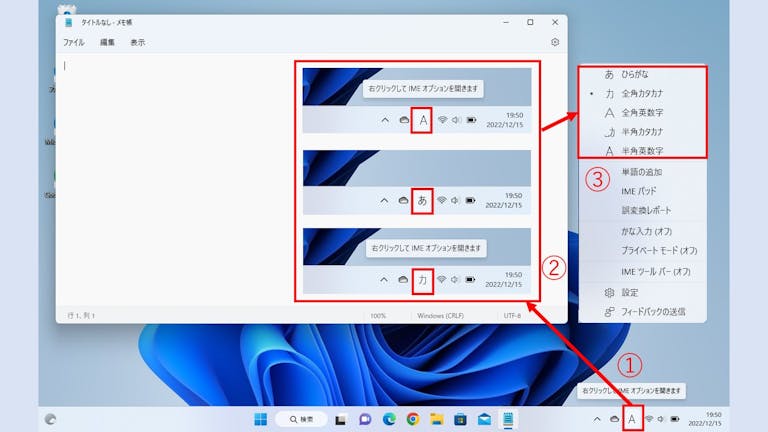Launch Google Chrome from taskbar
768x432 pixels.
point(413,419)
